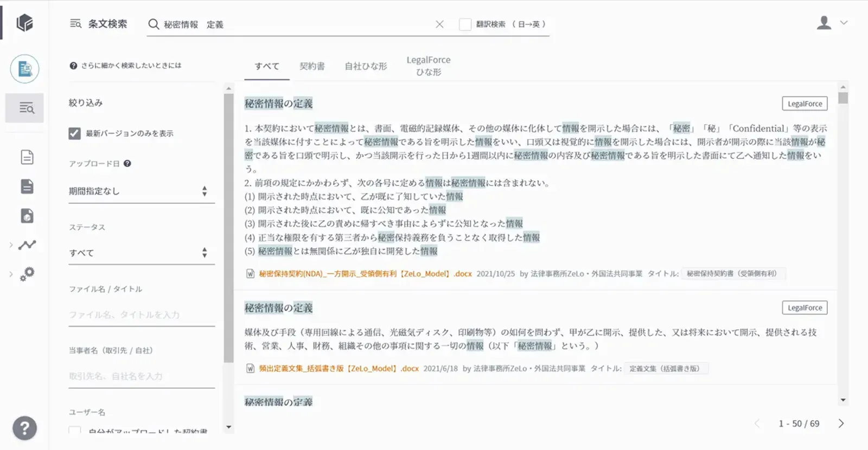Screen dimensions: 868x450
Task: Open the outlined document sidebar icon
Action: [x=27, y=157]
